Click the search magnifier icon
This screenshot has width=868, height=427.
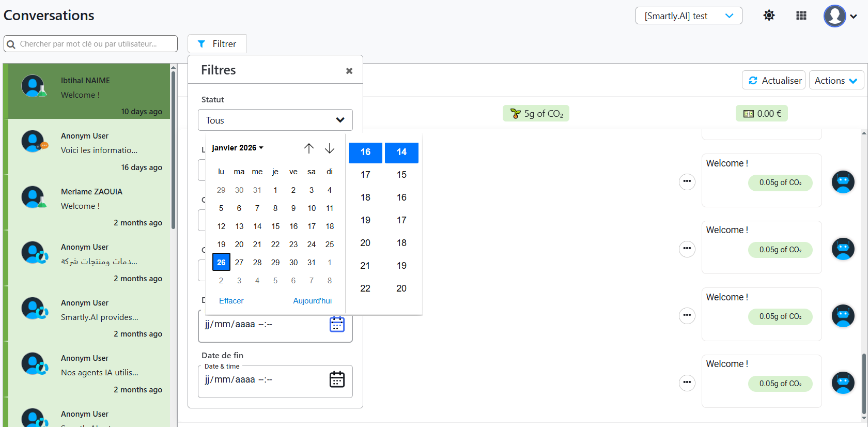(x=11, y=44)
